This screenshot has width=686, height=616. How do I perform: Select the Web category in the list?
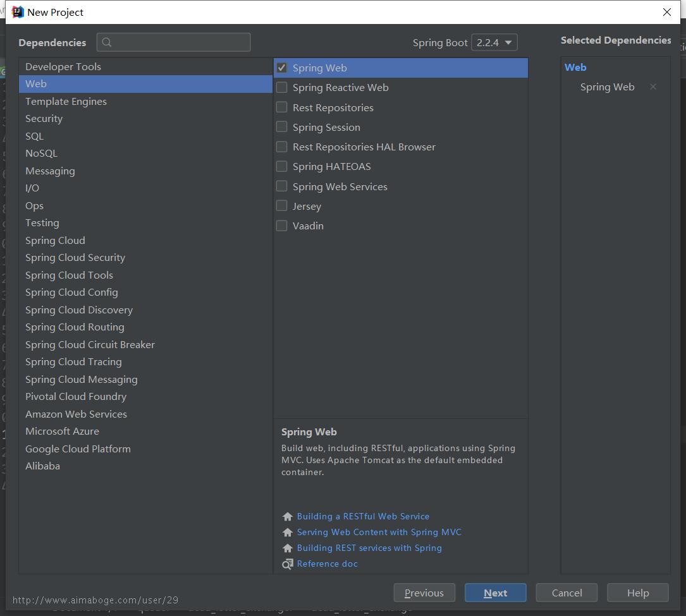145,84
